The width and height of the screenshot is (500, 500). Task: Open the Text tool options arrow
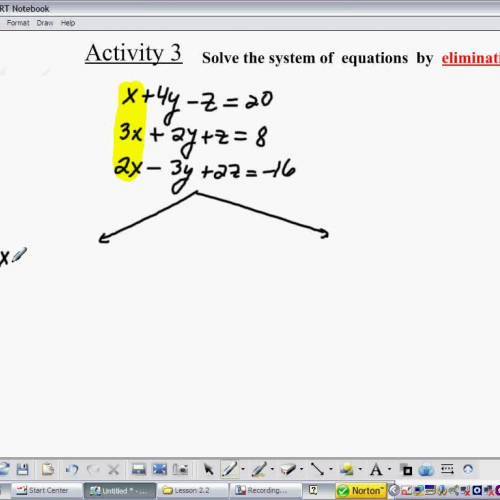click(389, 470)
